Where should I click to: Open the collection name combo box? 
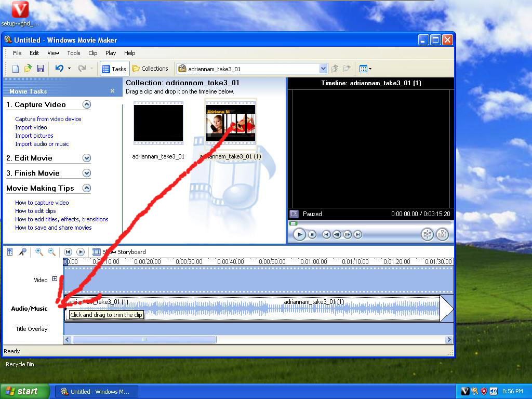click(252, 69)
